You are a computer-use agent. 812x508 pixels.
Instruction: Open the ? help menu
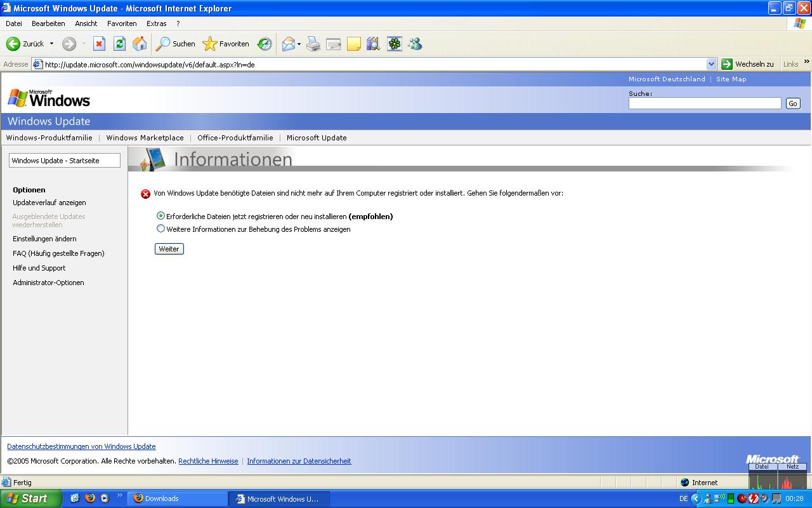[x=178, y=23]
